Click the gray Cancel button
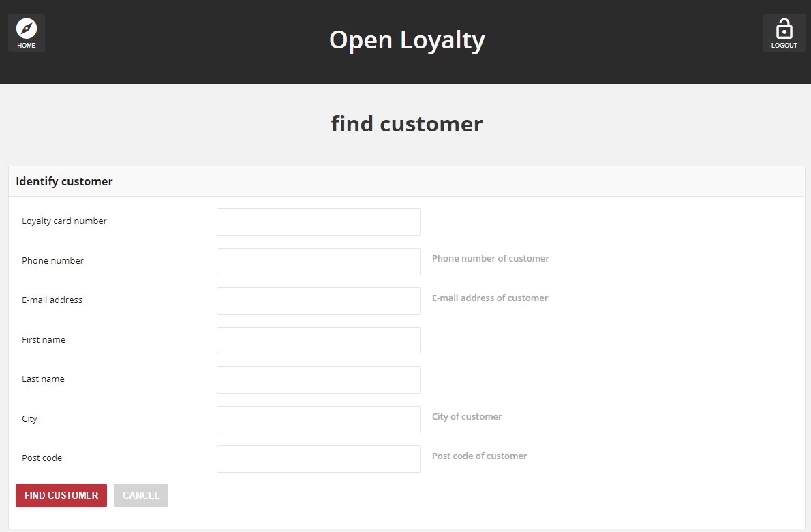The width and height of the screenshot is (811, 532). [140, 495]
